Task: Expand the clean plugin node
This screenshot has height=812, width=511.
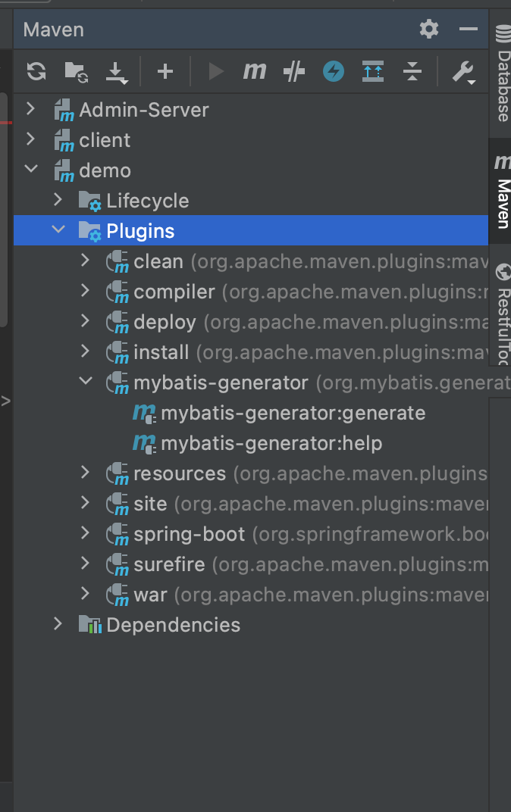Action: coord(86,260)
